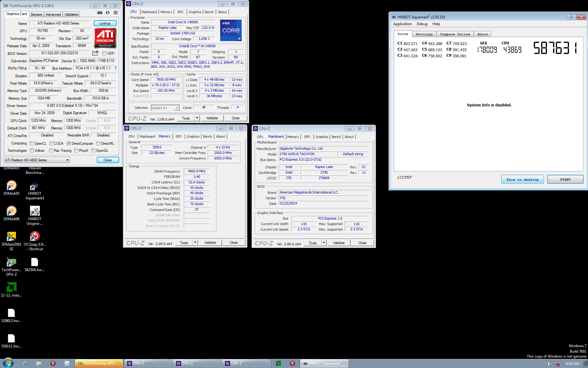Screen dimensions: 588x368
Task: Open 529813.hw file on desktop
Action: [x=11, y=315]
